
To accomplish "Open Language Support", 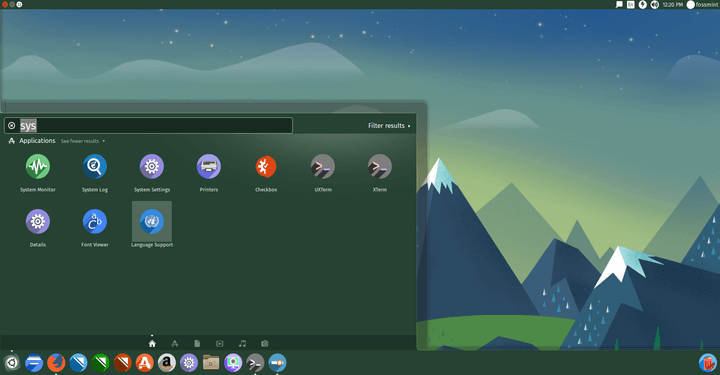I will tap(152, 221).
